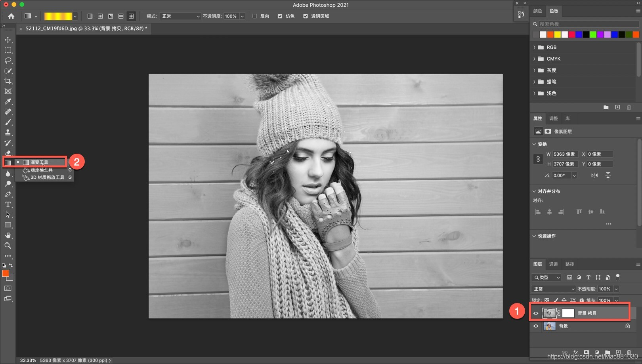The height and width of the screenshot is (364, 642).
Task: Toggle pixel layer filter in Layers panel
Action: (x=569, y=277)
